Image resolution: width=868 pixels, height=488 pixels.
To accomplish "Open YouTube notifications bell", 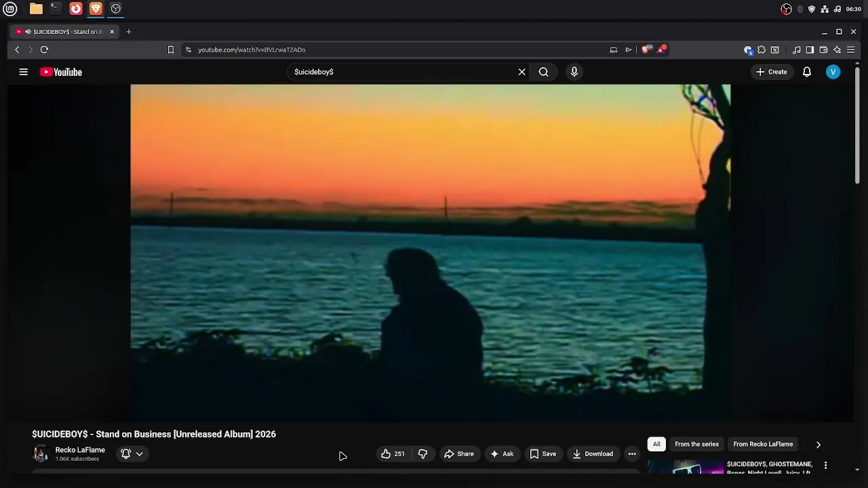I will (x=807, y=72).
